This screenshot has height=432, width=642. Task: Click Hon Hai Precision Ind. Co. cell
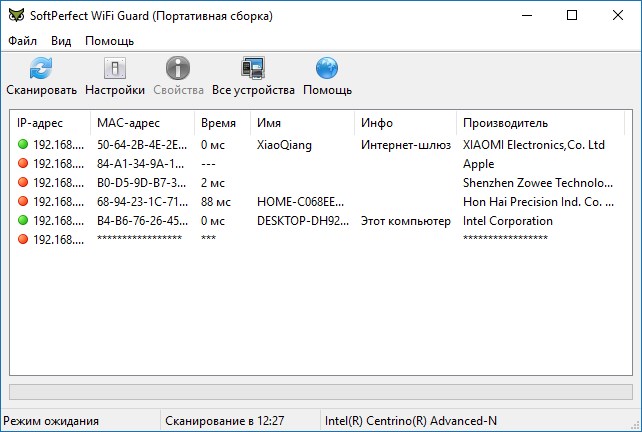point(538,202)
